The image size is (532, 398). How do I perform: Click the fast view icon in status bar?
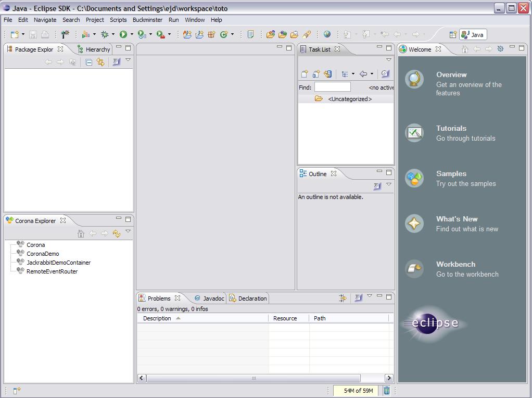click(17, 391)
